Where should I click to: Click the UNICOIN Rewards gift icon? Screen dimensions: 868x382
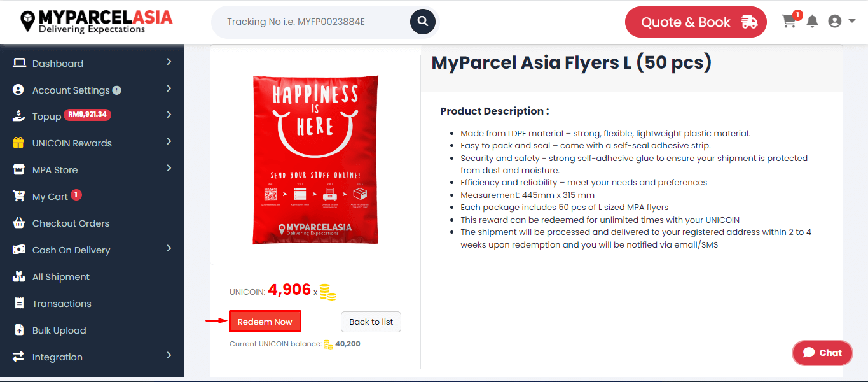pyautogui.click(x=18, y=143)
